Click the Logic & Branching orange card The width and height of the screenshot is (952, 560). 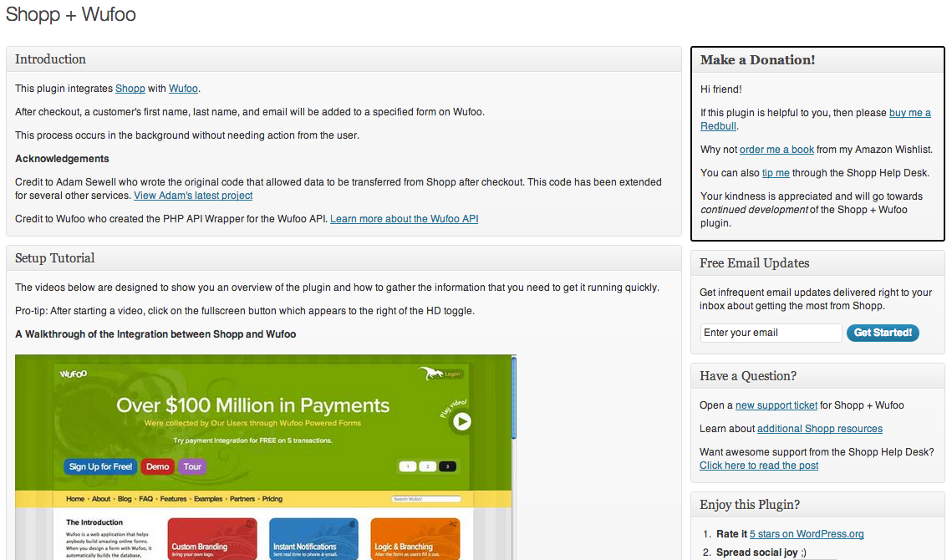415,539
